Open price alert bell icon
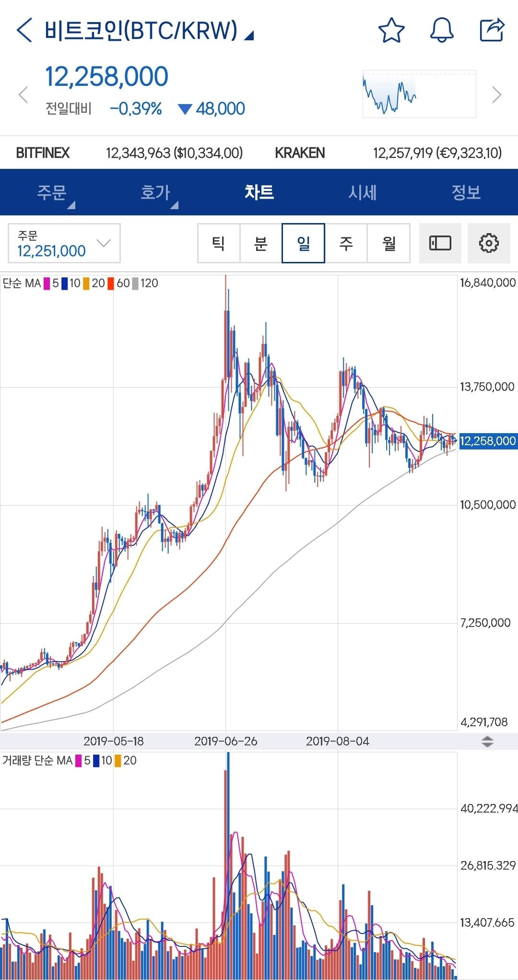The width and height of the screenshot is (518, 980). pyautogui.click(x=441, y=30)
